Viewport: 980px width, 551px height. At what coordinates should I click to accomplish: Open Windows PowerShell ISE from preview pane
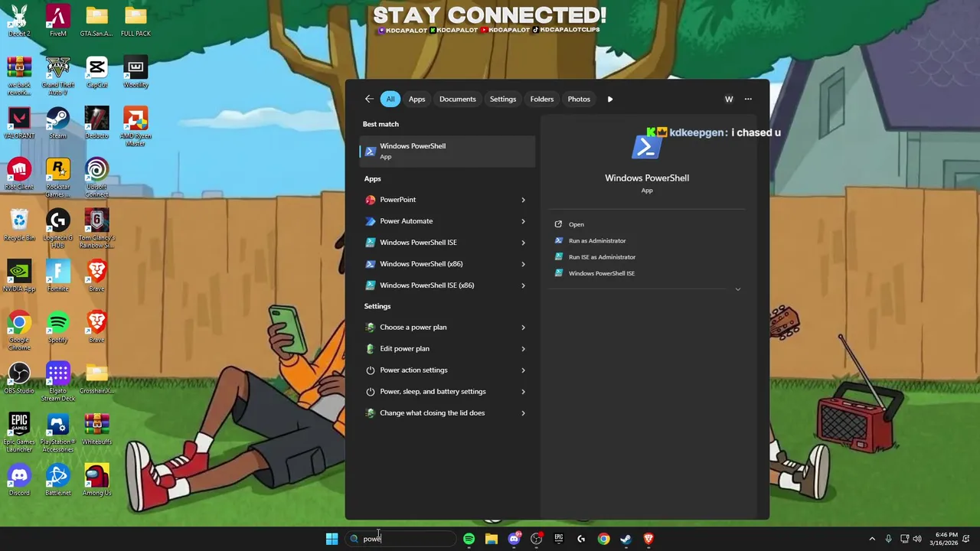602,273
